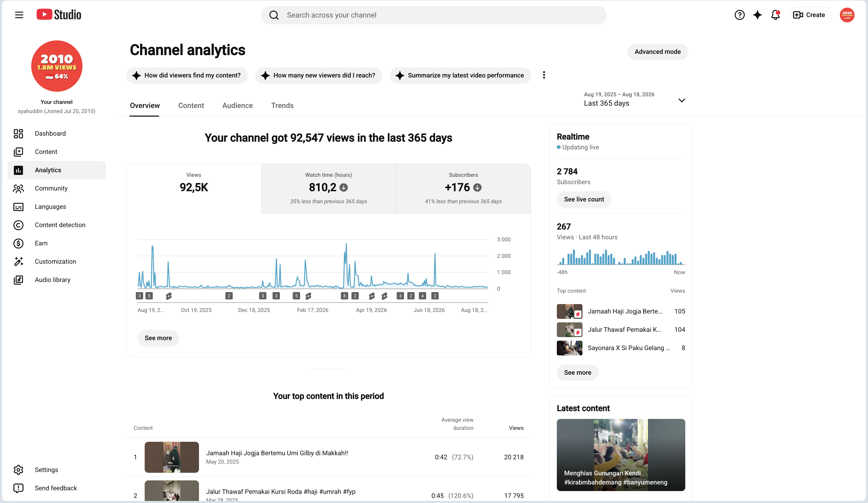Click the help question mark icon
The width and height of the screenshot is (868, 503).
[x=739, y=15]
